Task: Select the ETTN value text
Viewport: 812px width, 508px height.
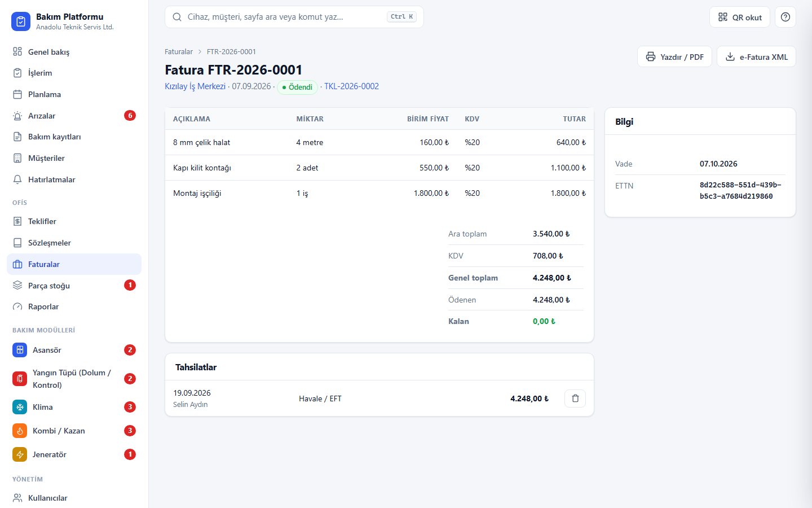Action: point(740,191)
